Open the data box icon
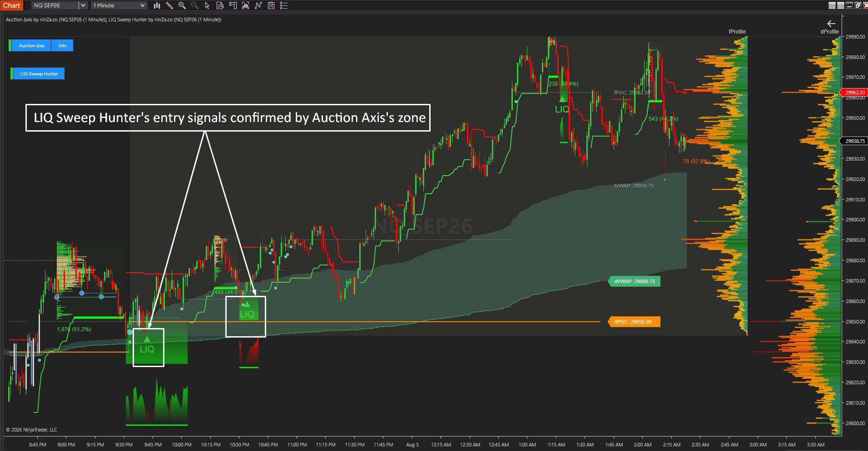The height and width of the screenshot is (451, 868). point(220,5)
